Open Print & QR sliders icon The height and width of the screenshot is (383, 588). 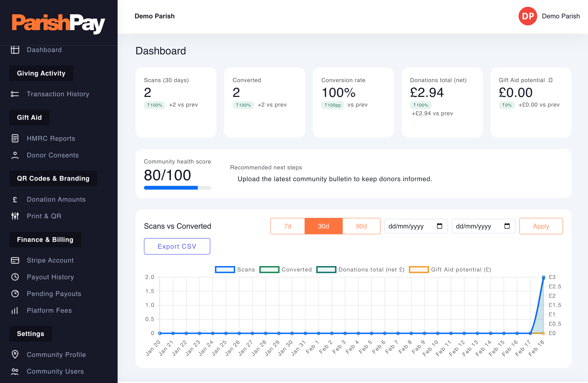tap(15, 216)
